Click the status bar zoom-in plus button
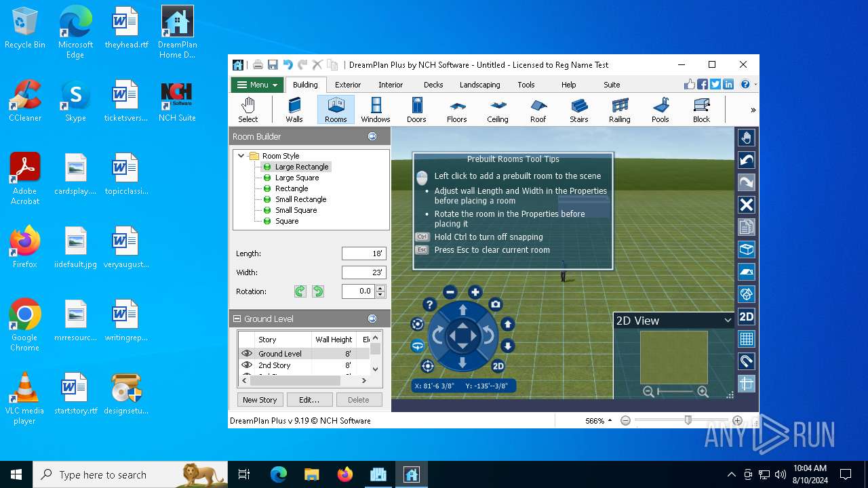Image resolution: width=868 pixels, height=488 pixels. click(x=738, y=421)
